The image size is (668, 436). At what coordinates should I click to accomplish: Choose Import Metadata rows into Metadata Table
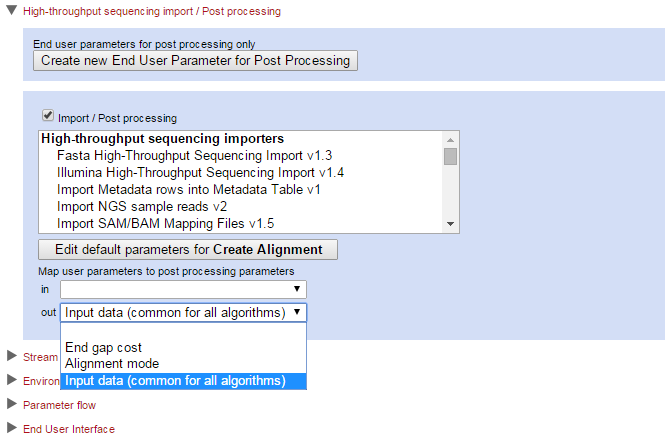click(x=188, y=189)
